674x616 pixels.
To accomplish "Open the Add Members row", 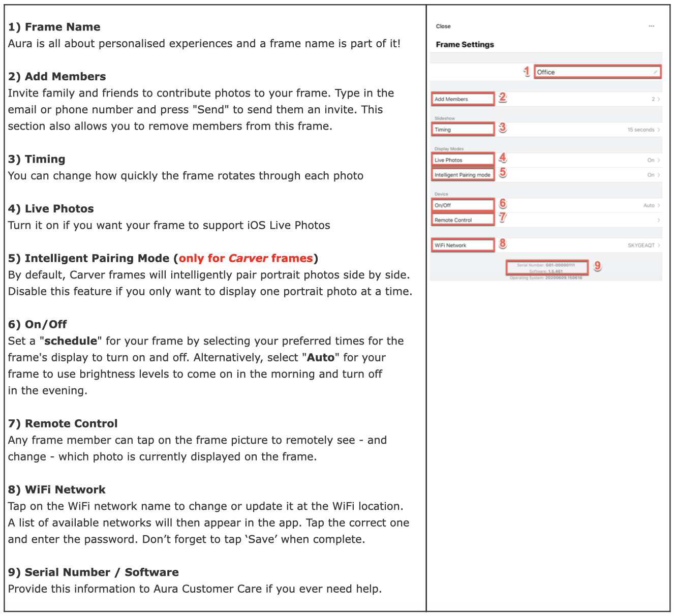I will click(546, 99).
